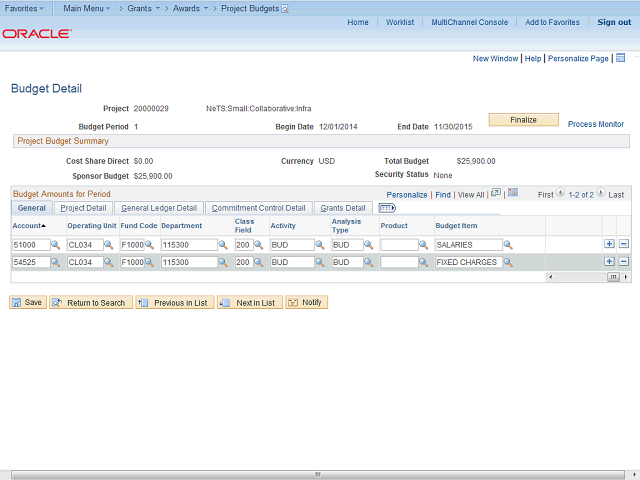Open grid in new window icon
Screen dimensions: 640x480
pyautogui.click(x=496, y=193)
